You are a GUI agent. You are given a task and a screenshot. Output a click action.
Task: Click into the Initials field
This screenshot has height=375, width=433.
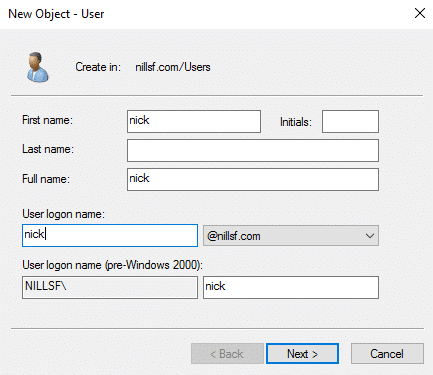click(350, 121)
